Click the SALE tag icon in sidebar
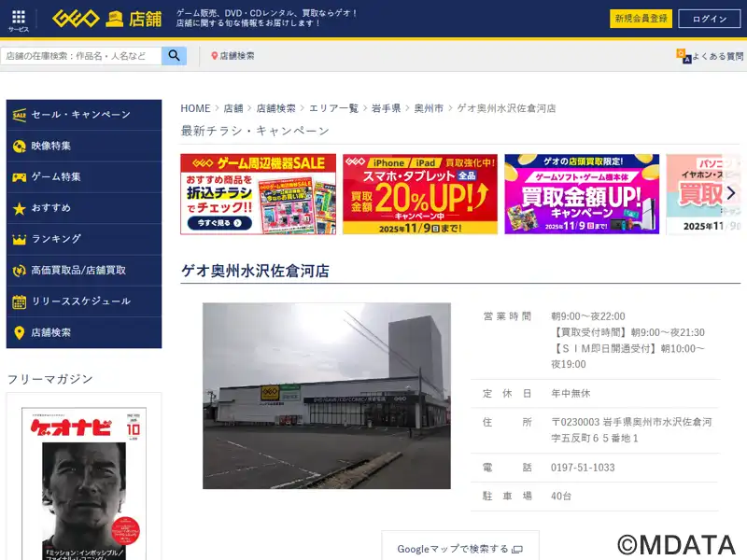This screenshot has width=747, height=560. (x=19, y=115)
